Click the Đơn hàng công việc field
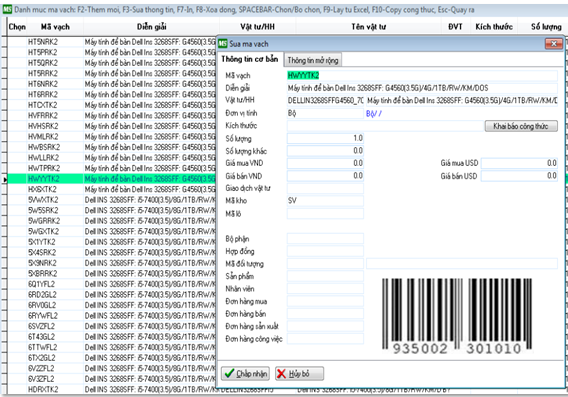 pos(325,339)
